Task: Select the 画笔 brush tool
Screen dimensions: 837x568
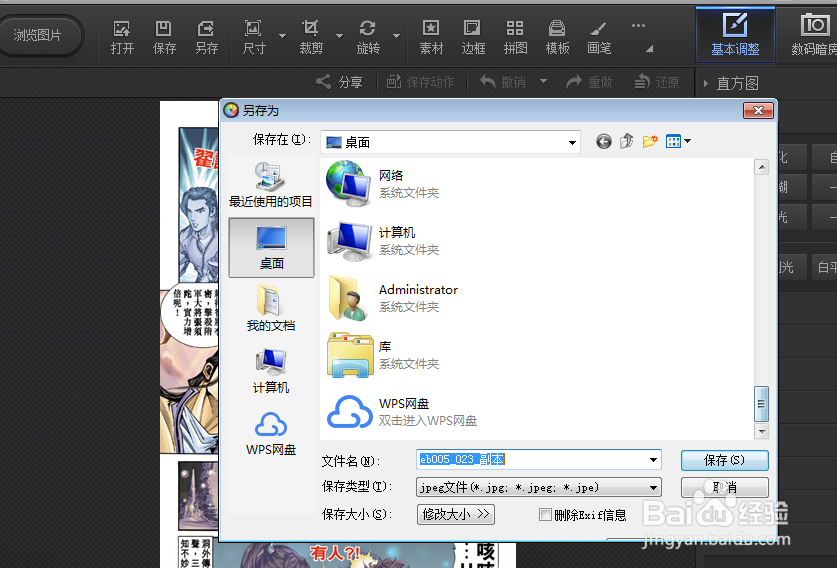Action: tap(599, 37)
